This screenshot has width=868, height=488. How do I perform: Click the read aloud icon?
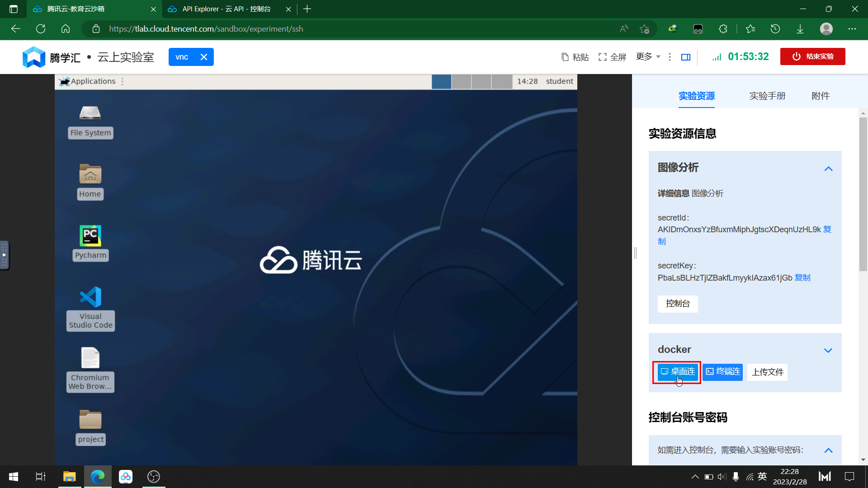click(x=624, y=29)
